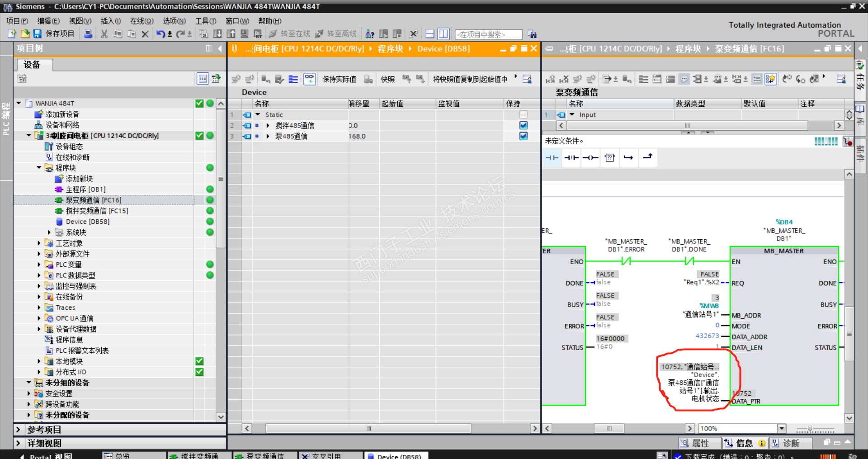This screenshot has width=868, height=459.
Task: Collapse the Static section in Device DB
Action: click(x=258, y=115)
